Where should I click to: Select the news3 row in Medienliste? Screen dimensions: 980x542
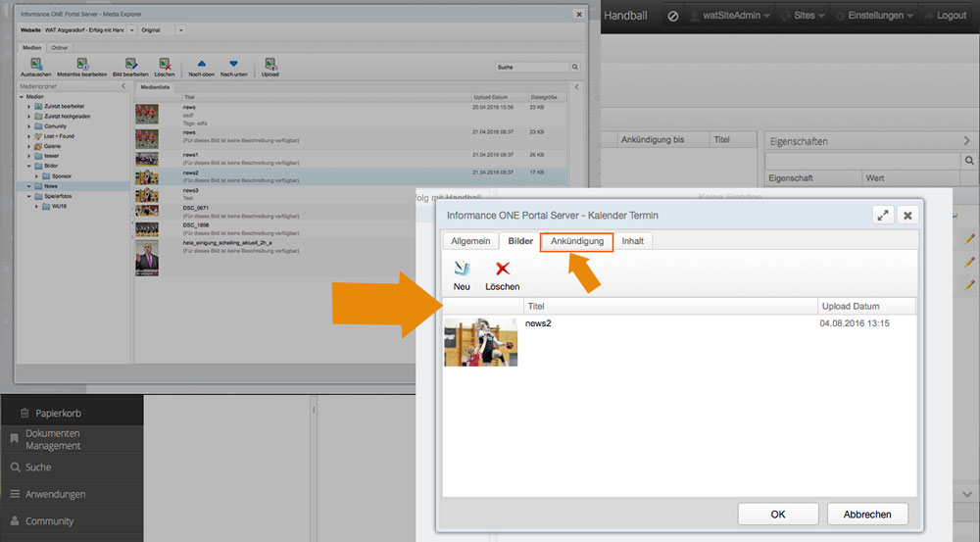pos(351,194)
